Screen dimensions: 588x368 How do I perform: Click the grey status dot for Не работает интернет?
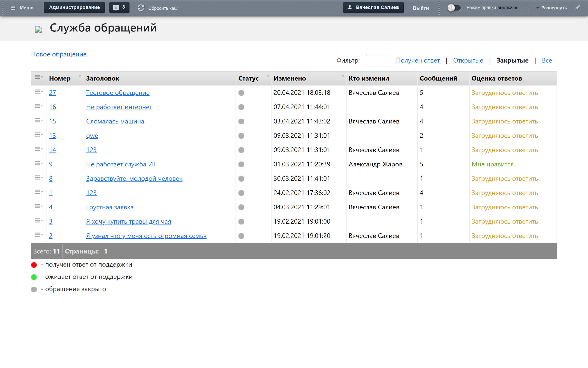coord(241,107)
